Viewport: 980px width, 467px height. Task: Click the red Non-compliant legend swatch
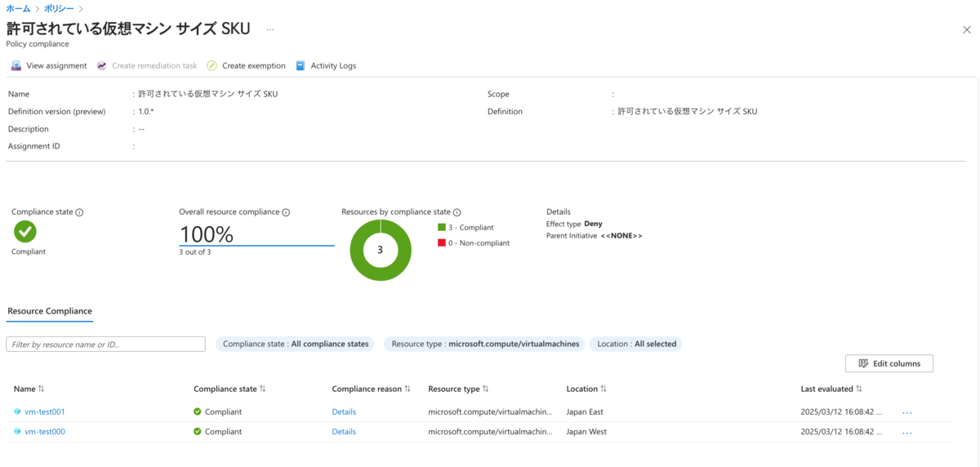[442, 242]
